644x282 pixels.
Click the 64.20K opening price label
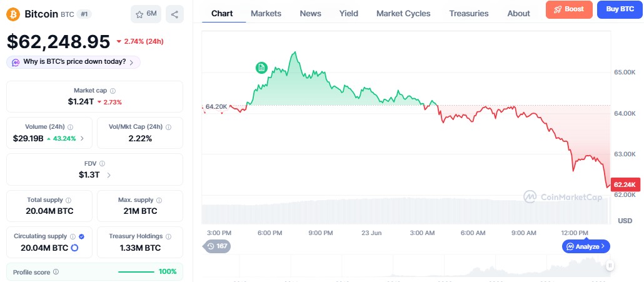[x=216, y=107]
